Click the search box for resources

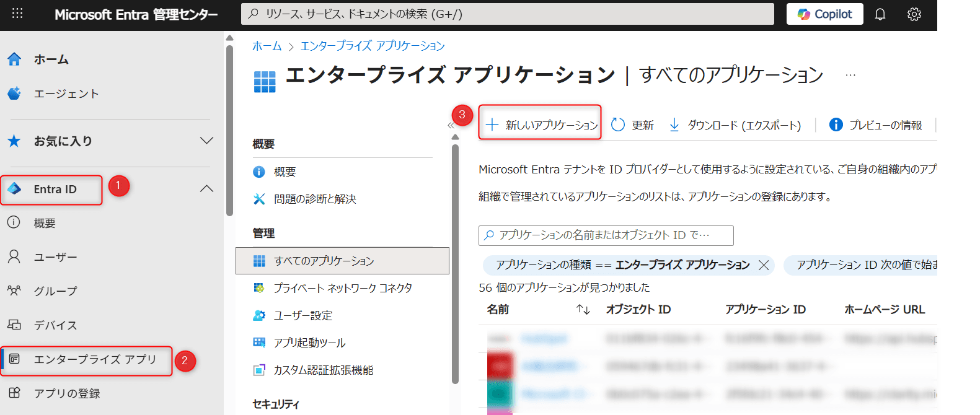click(x=508, y=14)
